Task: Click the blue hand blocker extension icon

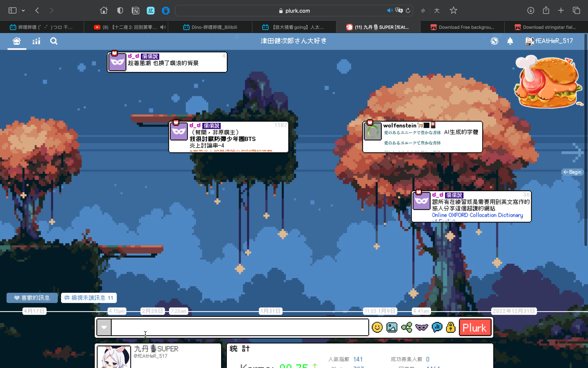Action: pyautogui.click(x=166, y=11)
